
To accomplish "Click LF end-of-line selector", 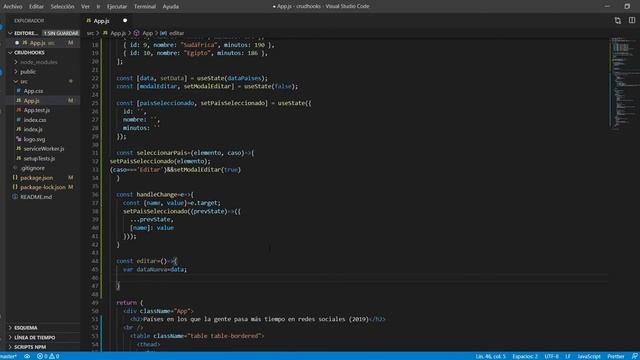I will point(568,356).
